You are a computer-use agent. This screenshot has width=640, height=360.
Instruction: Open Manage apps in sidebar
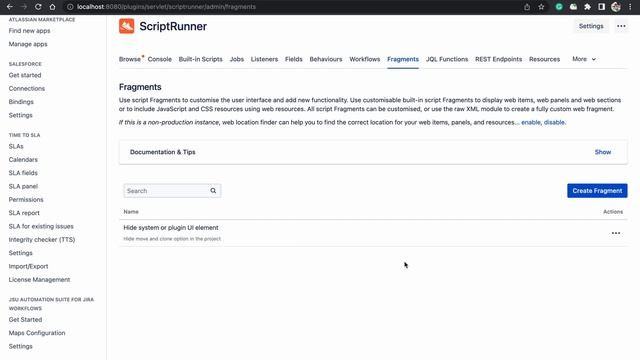tap(28, 44)
